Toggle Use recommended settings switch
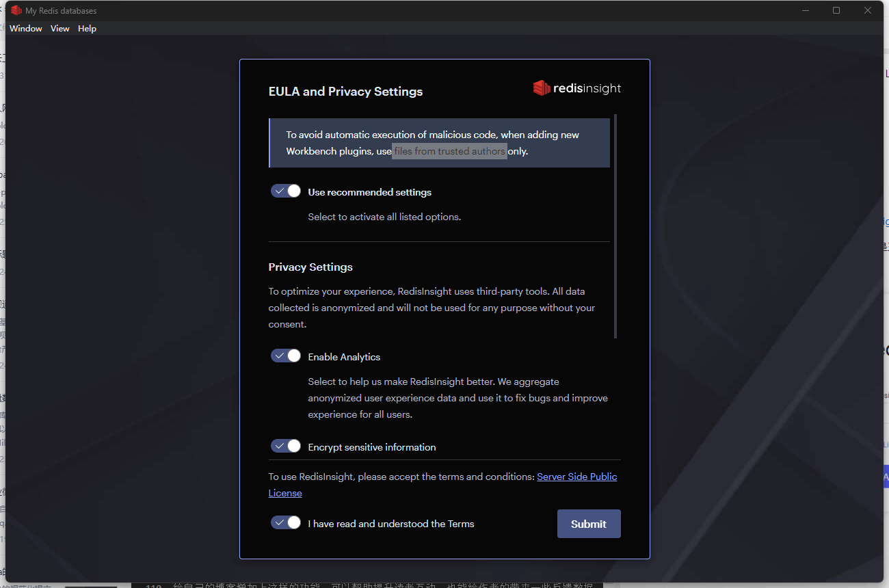Image resolution: width=889 pixels, height=588 pixels. pos(286,191)
